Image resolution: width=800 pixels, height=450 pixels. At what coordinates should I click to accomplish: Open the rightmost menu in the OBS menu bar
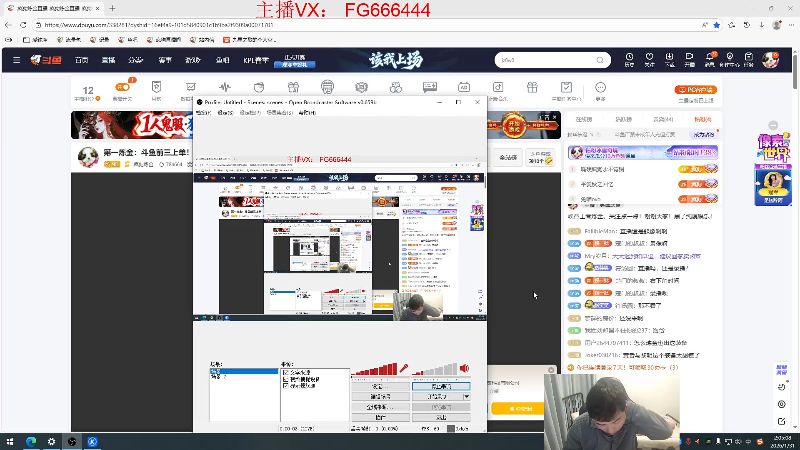[x=307, y=113]
